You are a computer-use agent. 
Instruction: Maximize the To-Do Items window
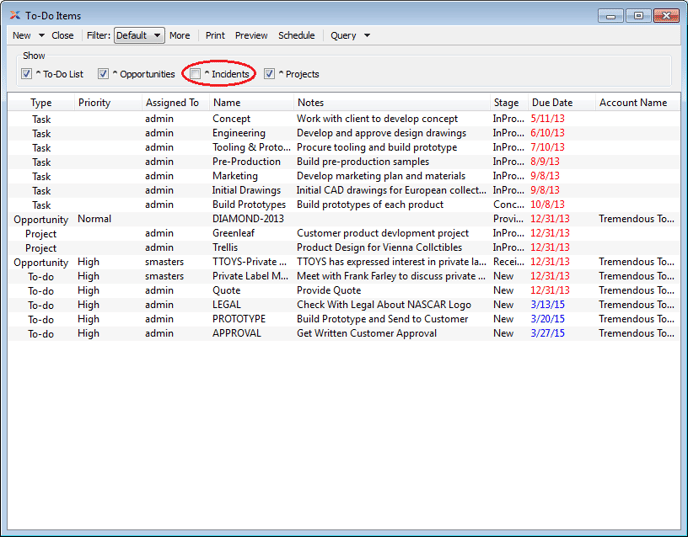click(636, 15)
